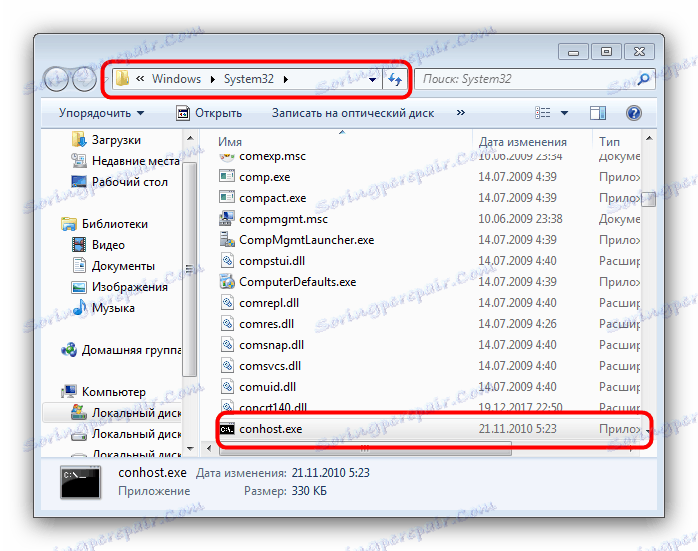This screenshot has height=551, width=698.
Task: Click the Изображения library icon
Action: [x=79, y=287]
